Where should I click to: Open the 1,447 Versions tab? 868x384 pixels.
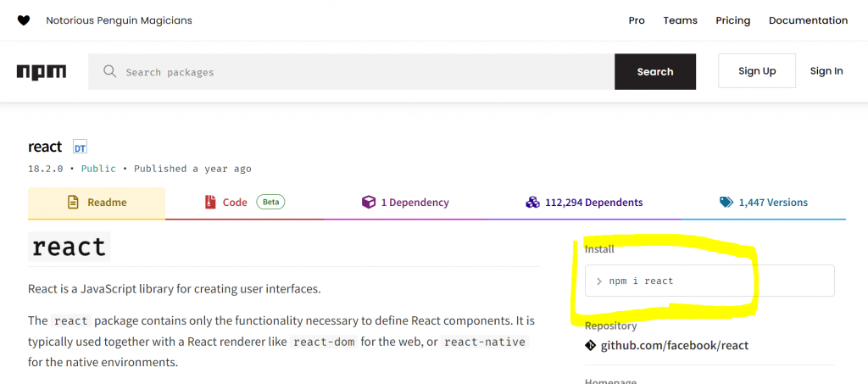(x=772, y=203)
